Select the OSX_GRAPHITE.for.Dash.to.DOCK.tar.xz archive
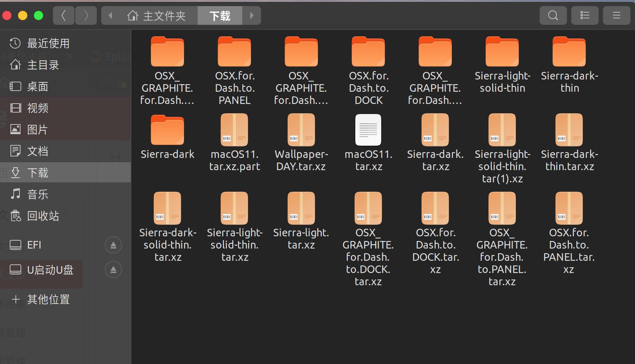Viewport: 635px width, 364px height. tap(368, 240)
